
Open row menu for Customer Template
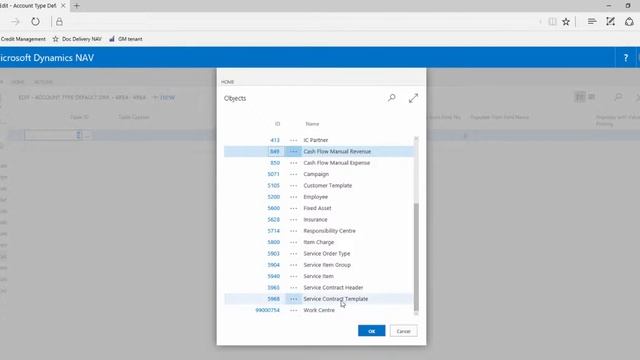pos(293,186)
